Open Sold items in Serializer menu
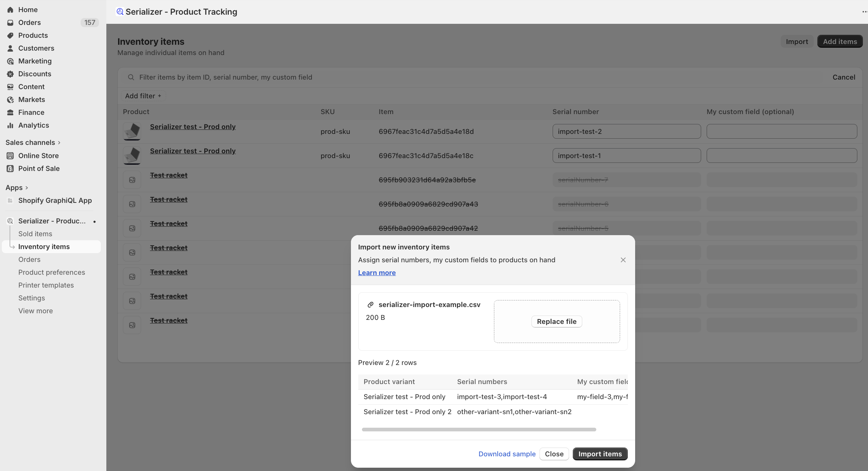The height and width of the screenshot is (471, 868). [x=35, y=234]
